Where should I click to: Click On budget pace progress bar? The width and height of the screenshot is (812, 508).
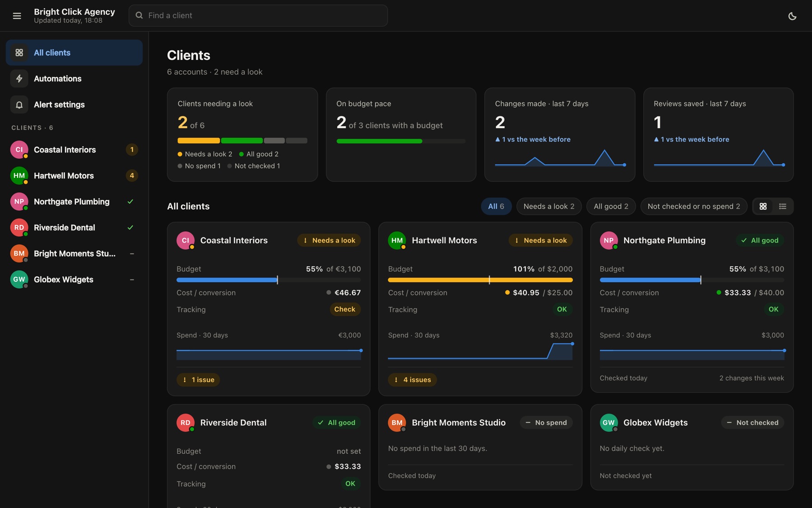(x=401, y=141)
